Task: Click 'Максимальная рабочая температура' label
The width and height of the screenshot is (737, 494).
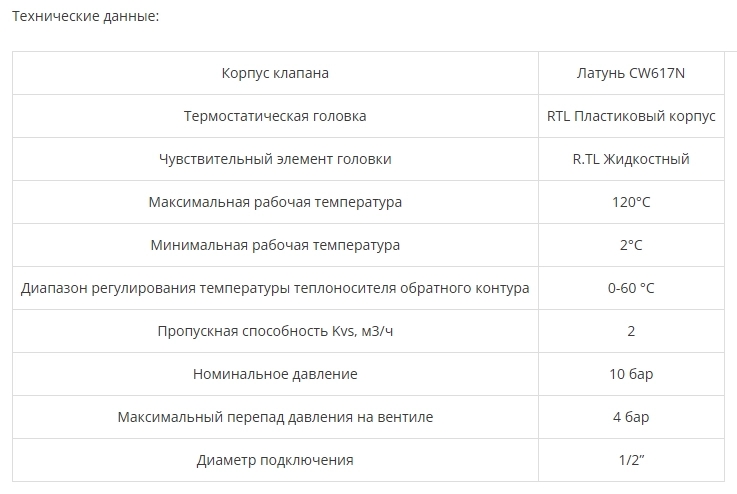Action: (275, 202)
